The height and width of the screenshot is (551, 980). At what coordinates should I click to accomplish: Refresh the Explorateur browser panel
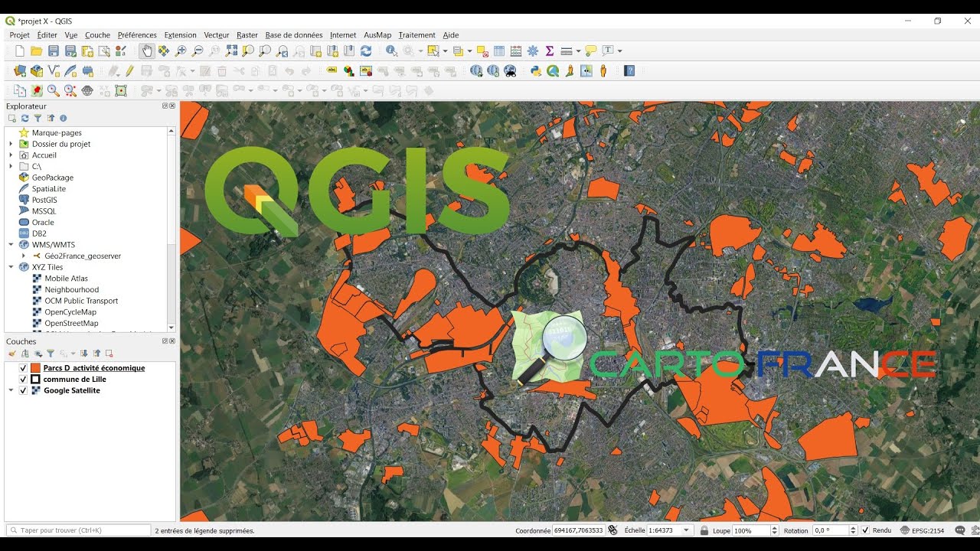pos(24,119)
